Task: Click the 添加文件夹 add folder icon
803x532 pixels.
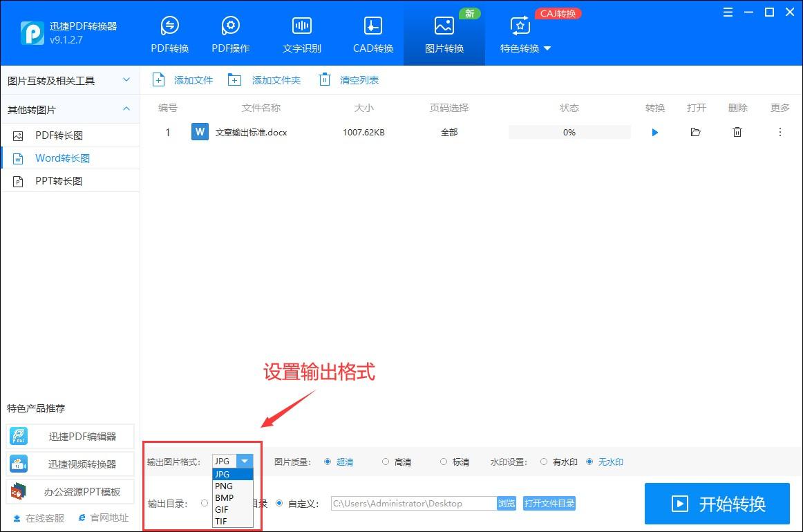Action: 234,79
